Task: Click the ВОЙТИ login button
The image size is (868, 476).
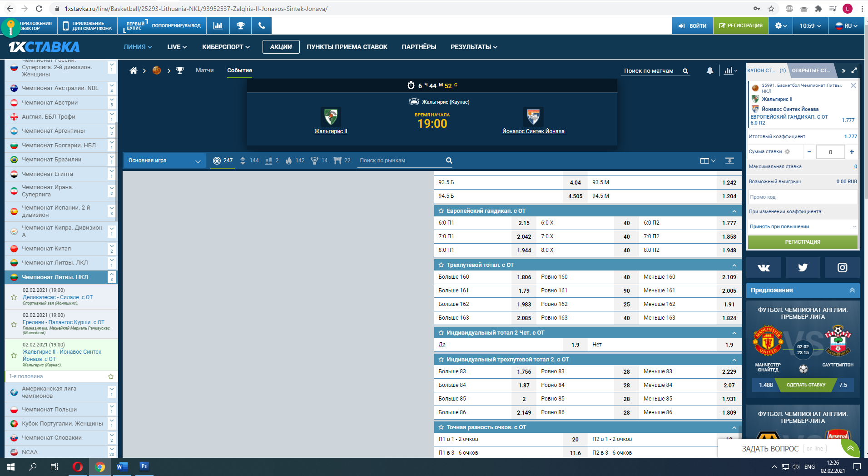Action: (x=693, y=26)
